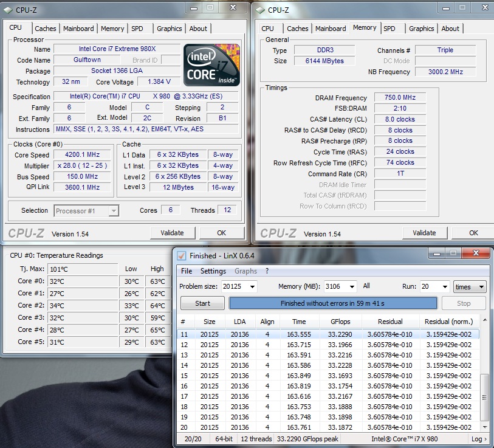Open the Caches tab in left CPU-Z
This screenshot has height=448, width=494.
point(46,29)
